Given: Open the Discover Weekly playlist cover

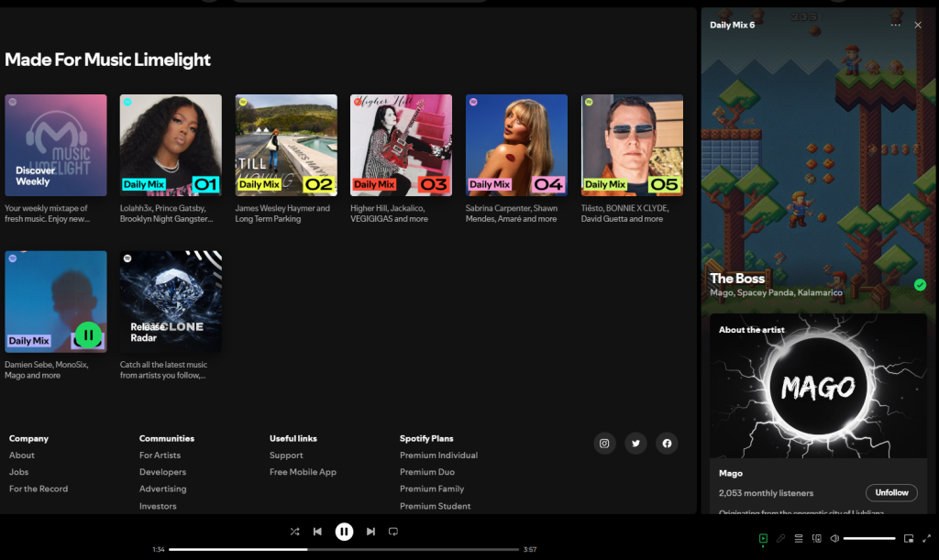Looking at the screenshot, I should pyautogui.click(x=56, y=146).
